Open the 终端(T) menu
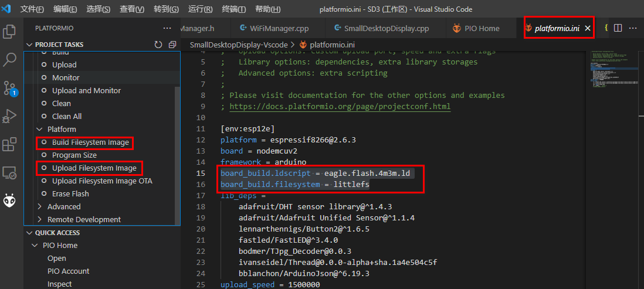Viewport: 644px width, 289px height. click(x=233, y=9)
